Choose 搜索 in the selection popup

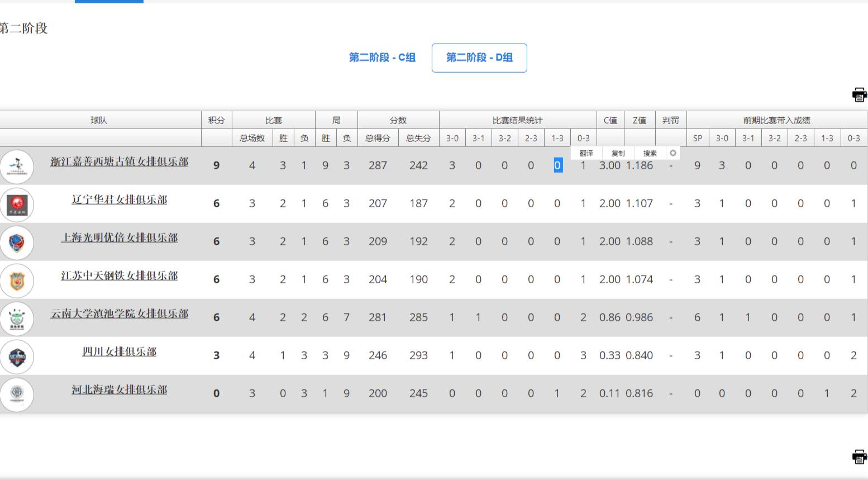[650, 153]
